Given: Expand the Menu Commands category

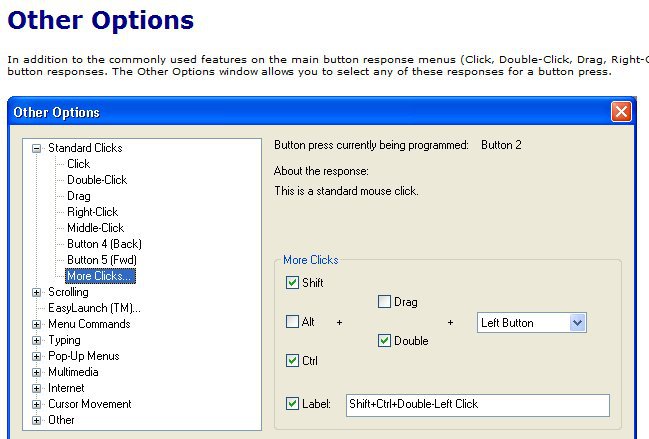Looking at the screenshot, I should pos(36,324).
